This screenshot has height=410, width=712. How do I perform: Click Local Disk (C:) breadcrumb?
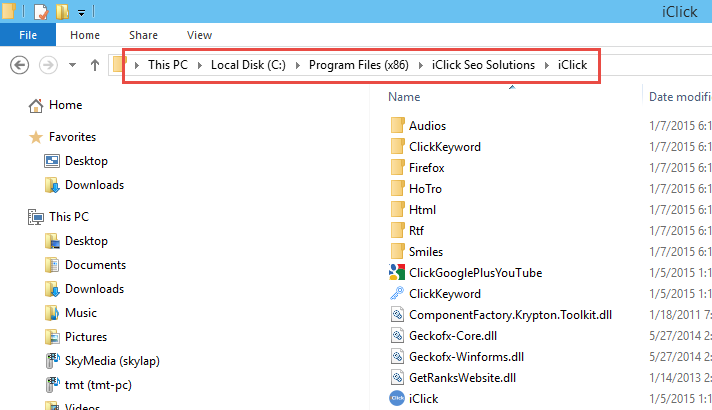(x=248, y=65)
